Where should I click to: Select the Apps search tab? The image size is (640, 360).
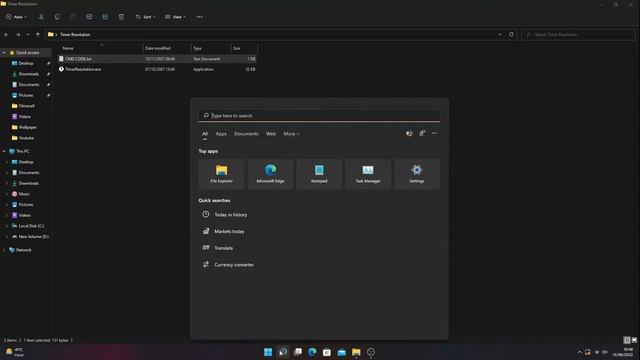tap(221, 133)
